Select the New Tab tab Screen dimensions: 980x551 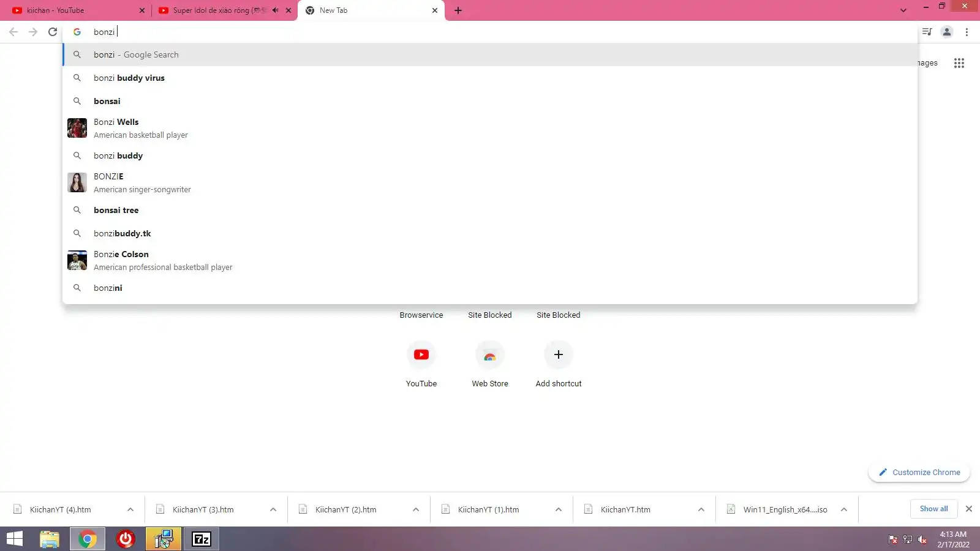tap(371, 10)
